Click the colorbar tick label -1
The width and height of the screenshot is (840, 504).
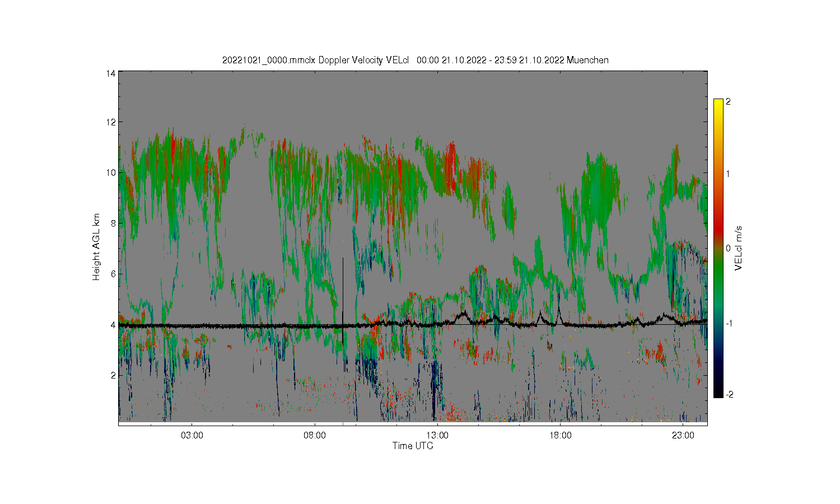[x=729, y=324]
